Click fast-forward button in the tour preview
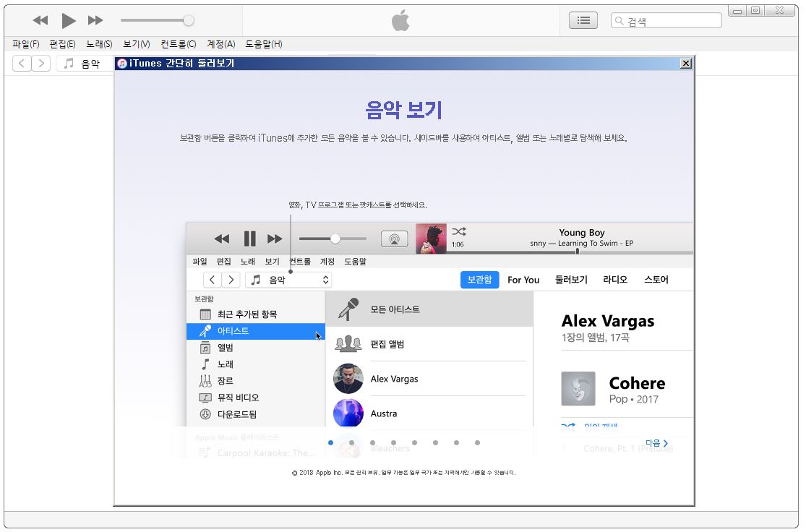The width and height of the screenshot is (806, 532). pos(275,239)
